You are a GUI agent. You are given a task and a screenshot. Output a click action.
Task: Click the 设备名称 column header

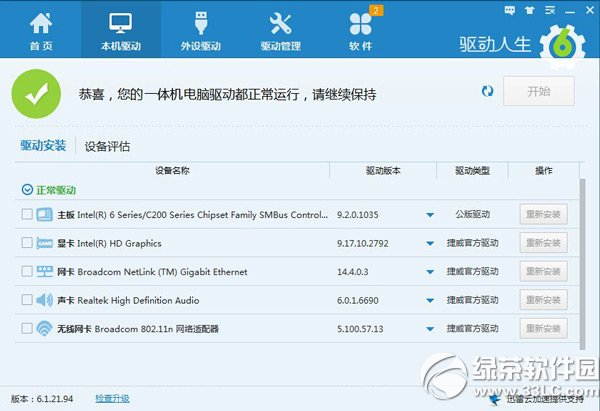point(172,171)
